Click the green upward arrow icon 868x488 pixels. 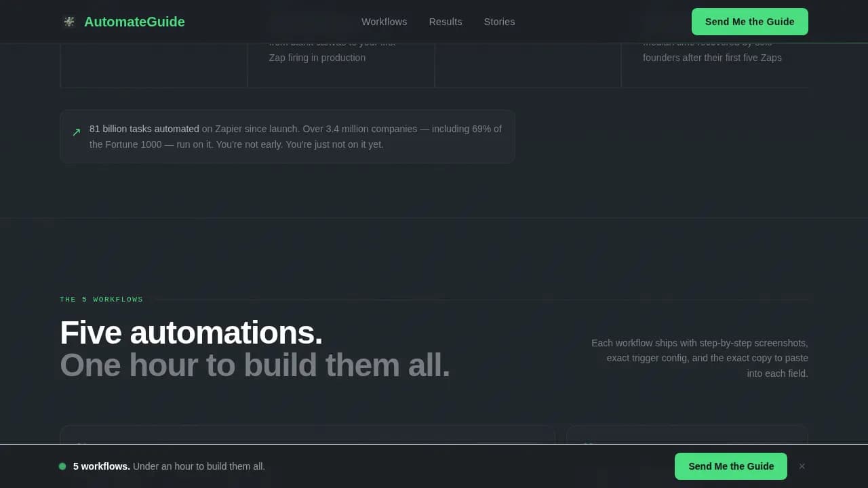click(x=77, y=132)
